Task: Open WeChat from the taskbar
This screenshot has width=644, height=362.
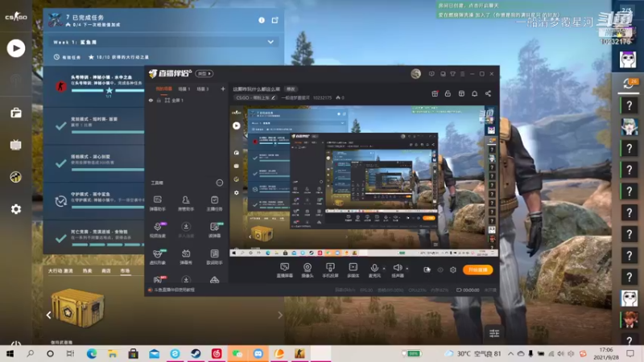Action: click(x=237, y=353)
